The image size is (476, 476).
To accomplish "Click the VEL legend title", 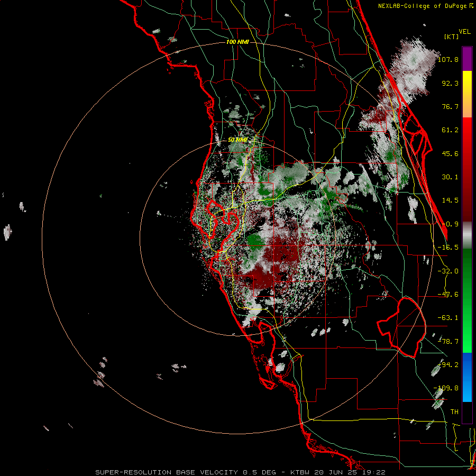I will (x=464, y=32).
